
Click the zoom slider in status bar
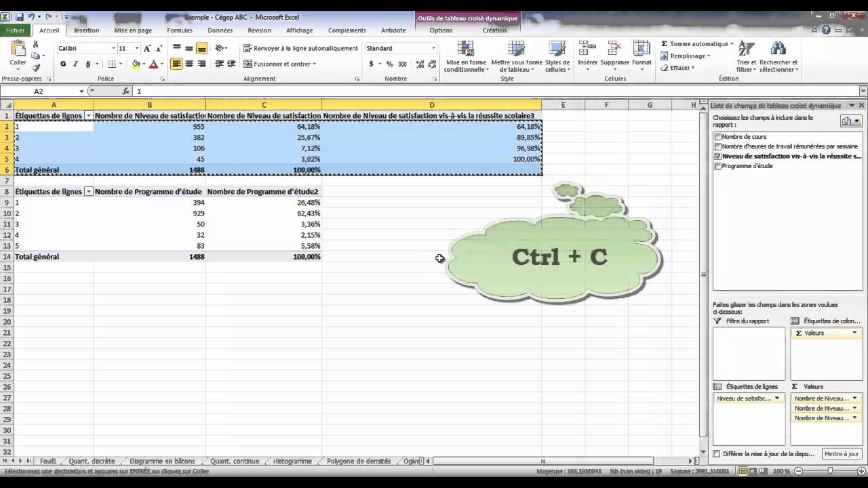[830, 471]
